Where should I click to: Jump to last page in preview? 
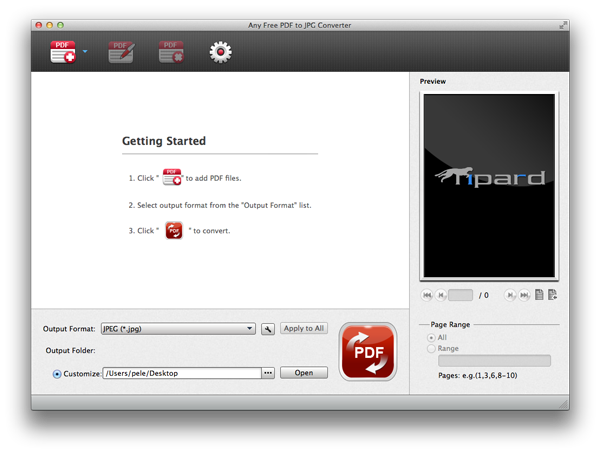[524, 295]
